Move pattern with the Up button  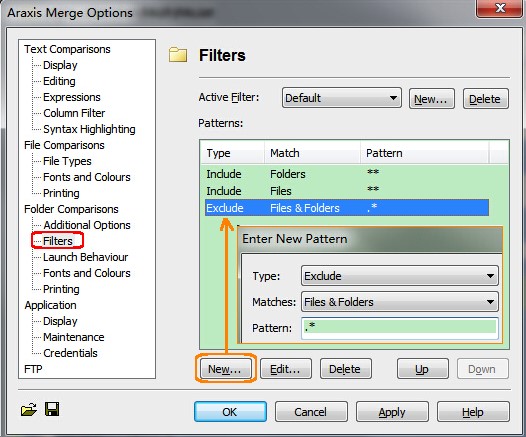coord(422,369)
